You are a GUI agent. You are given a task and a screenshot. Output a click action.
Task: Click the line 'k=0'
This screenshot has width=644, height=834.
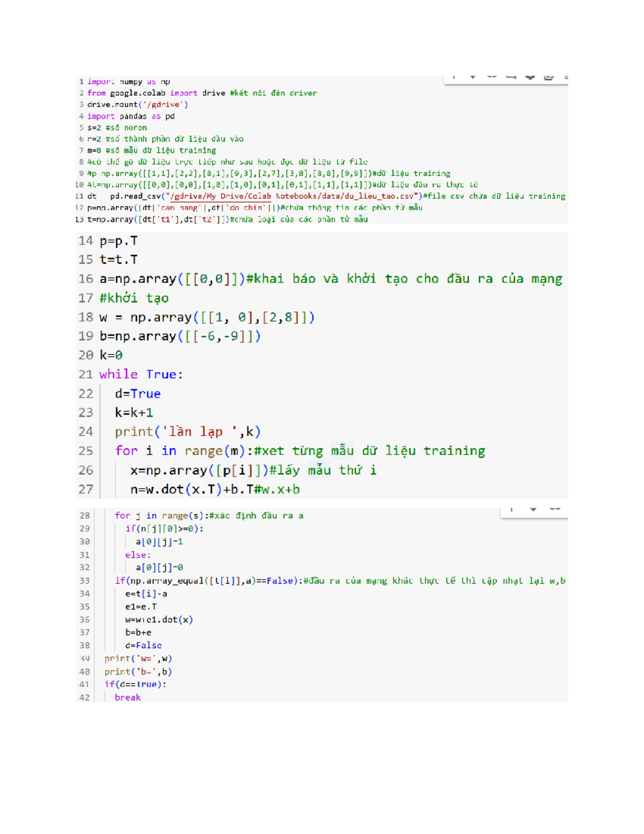pyautogui.click(x=111, y=355)
